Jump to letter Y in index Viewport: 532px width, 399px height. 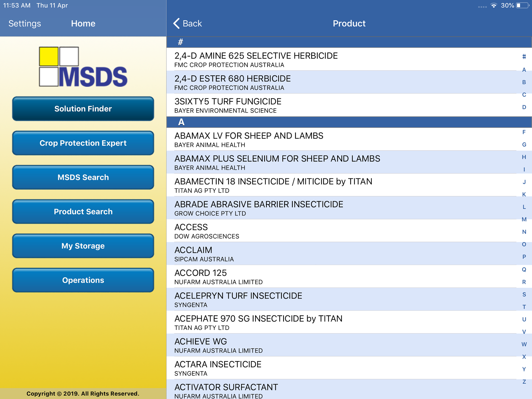click(x=524, y=369)
